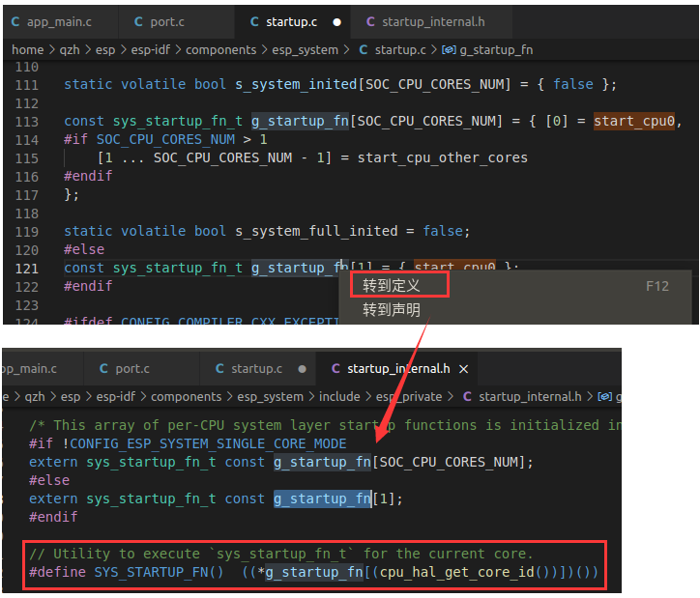The image size is (700, 598).
Task: Click unsaved dot on upper startup.c tab
Action: [x=337, y=22]
